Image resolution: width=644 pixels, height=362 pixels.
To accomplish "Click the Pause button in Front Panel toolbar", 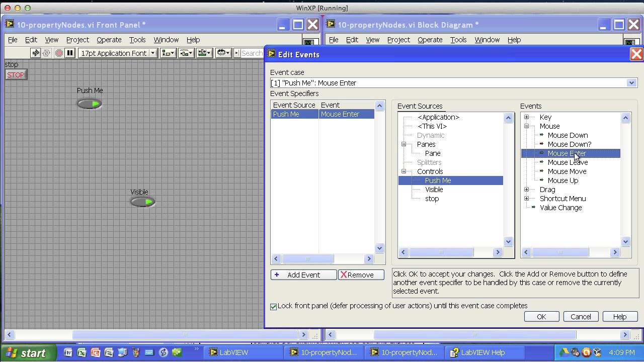I will pos(70,53).
